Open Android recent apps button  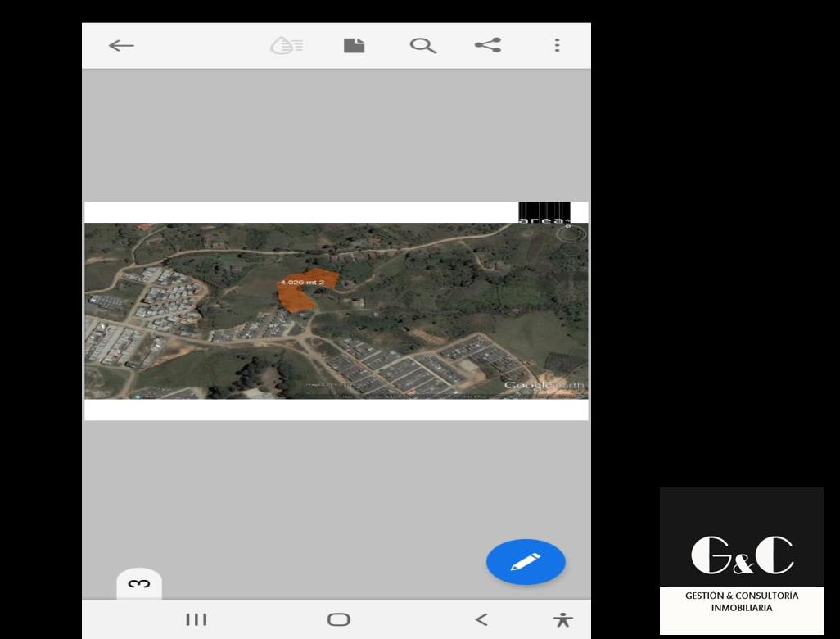point(196,619)
